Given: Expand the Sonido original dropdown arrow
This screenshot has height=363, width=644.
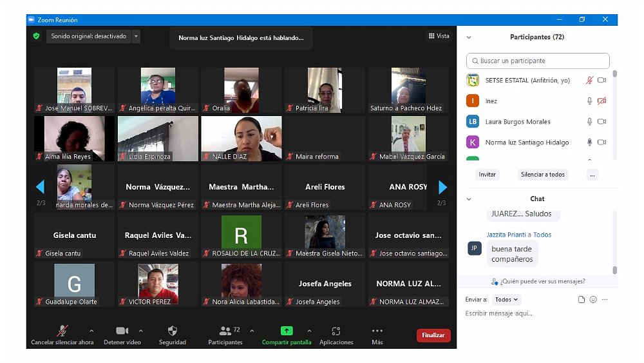Looking at the screenshot, I should point(136,37).
